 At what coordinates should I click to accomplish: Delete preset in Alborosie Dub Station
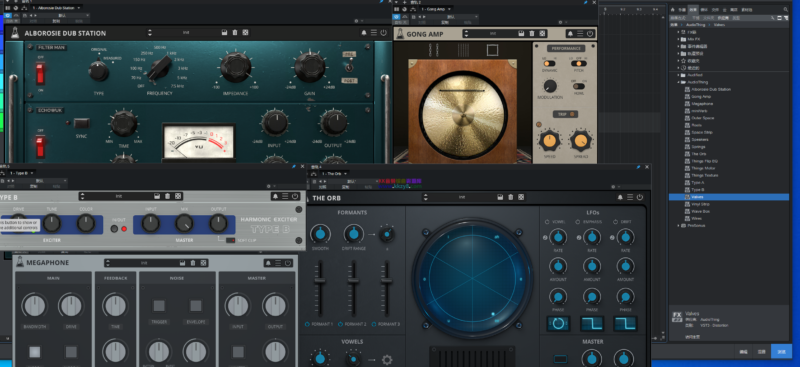(235, 33)
